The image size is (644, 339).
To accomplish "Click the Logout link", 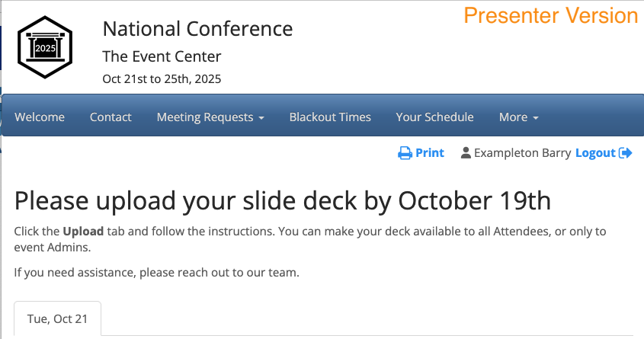I will pos(595,153).
